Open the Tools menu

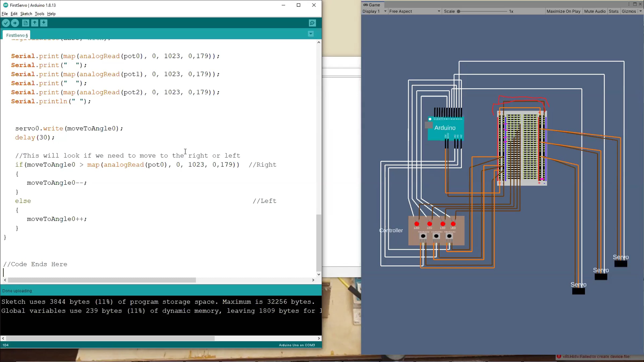tap(39, 14)
